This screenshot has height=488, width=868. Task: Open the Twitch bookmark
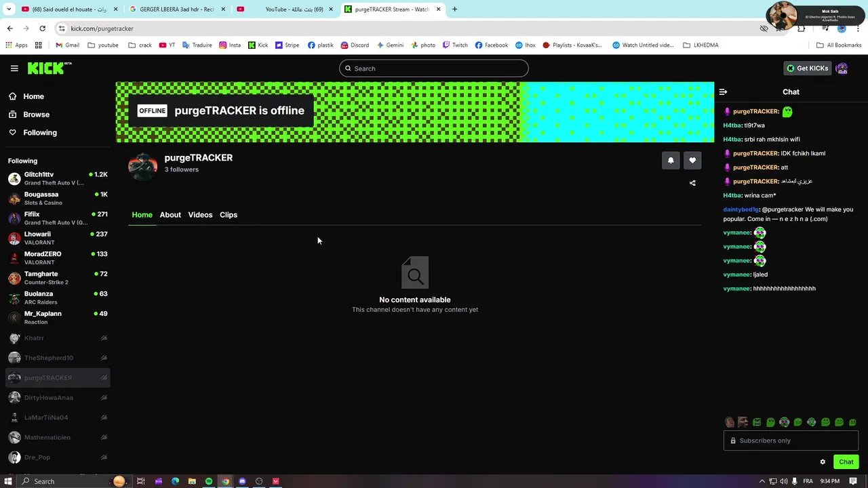pyautogui.click(x=455, y=45)
